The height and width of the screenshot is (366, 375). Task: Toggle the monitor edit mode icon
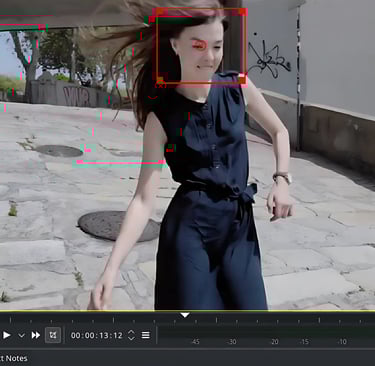(x=53, y=335)
